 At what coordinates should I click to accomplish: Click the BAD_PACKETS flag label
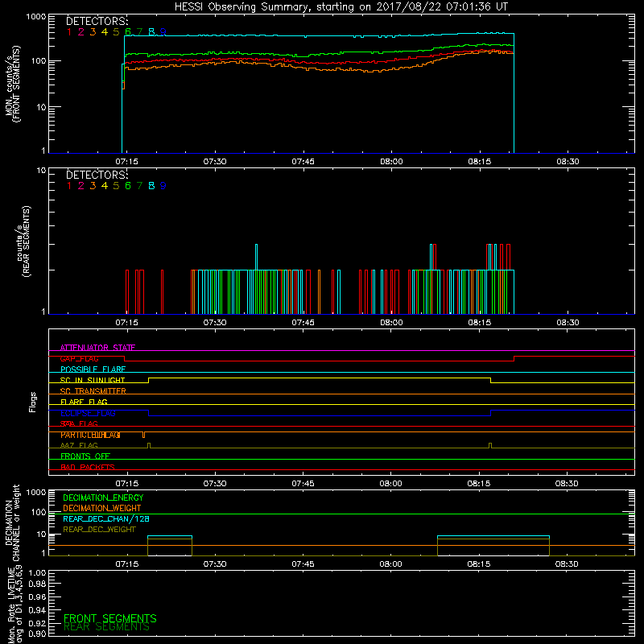pos(88,467)
